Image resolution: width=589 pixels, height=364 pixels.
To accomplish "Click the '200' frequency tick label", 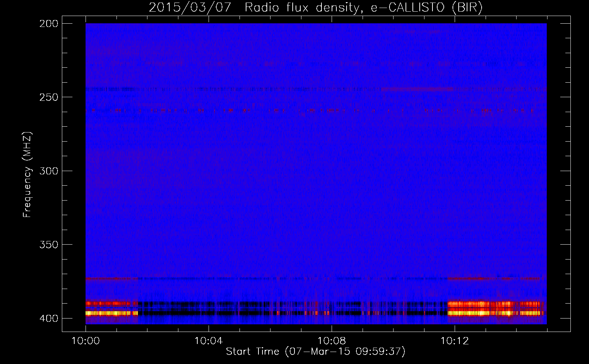I will pos(49,24).
